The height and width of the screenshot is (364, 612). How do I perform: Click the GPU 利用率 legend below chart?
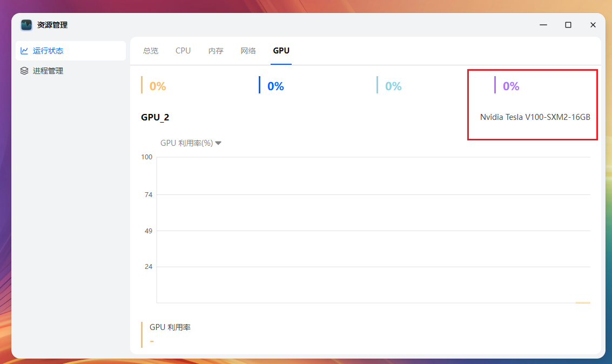click(170, 327)
